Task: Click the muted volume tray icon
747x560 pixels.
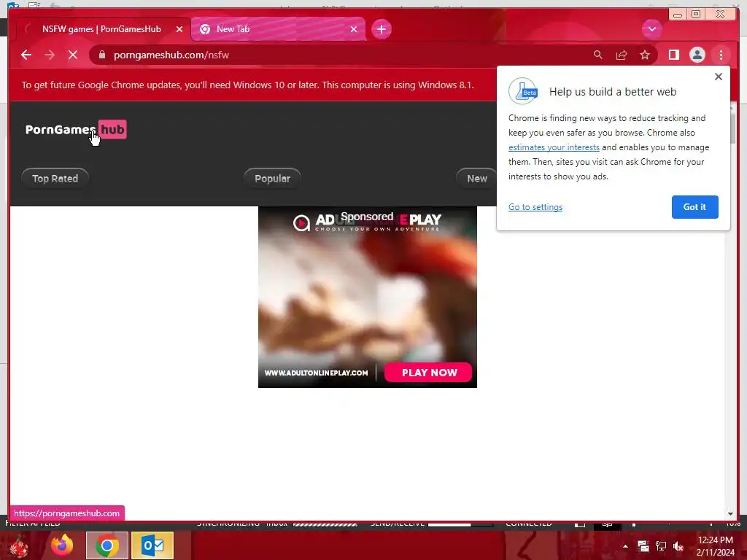Action: click(x=678, y=546)
